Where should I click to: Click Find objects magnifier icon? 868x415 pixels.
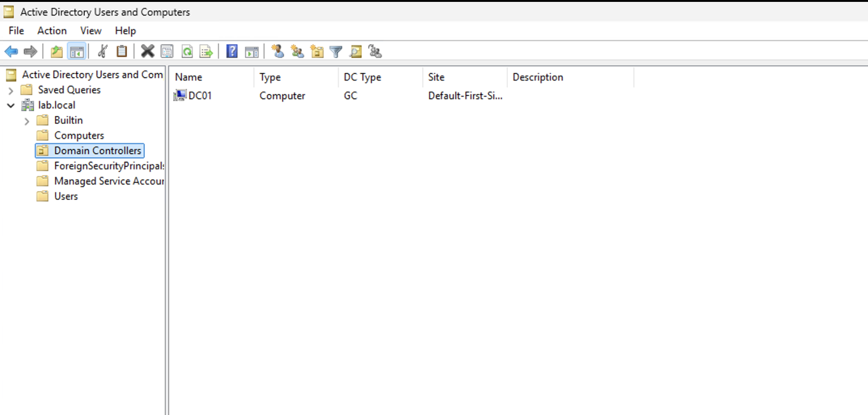tap(356, 51)
